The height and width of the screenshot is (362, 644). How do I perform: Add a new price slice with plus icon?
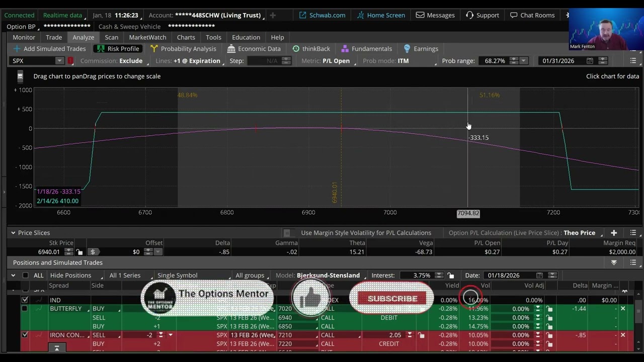pyautogui.click(x=614, y=233)
